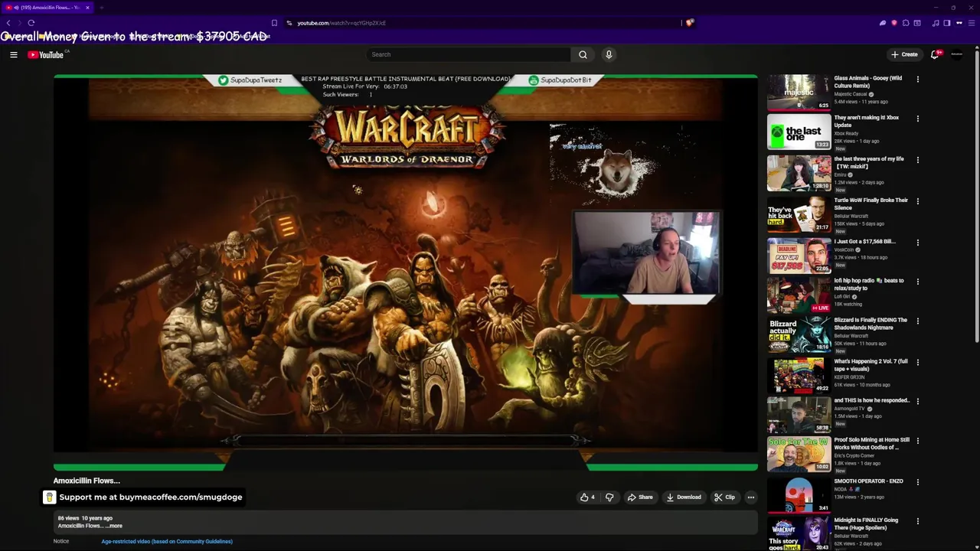Select the '86 views 10 years ago' text
This screenshot has height=551, width=980.
[x=85, y=518]
